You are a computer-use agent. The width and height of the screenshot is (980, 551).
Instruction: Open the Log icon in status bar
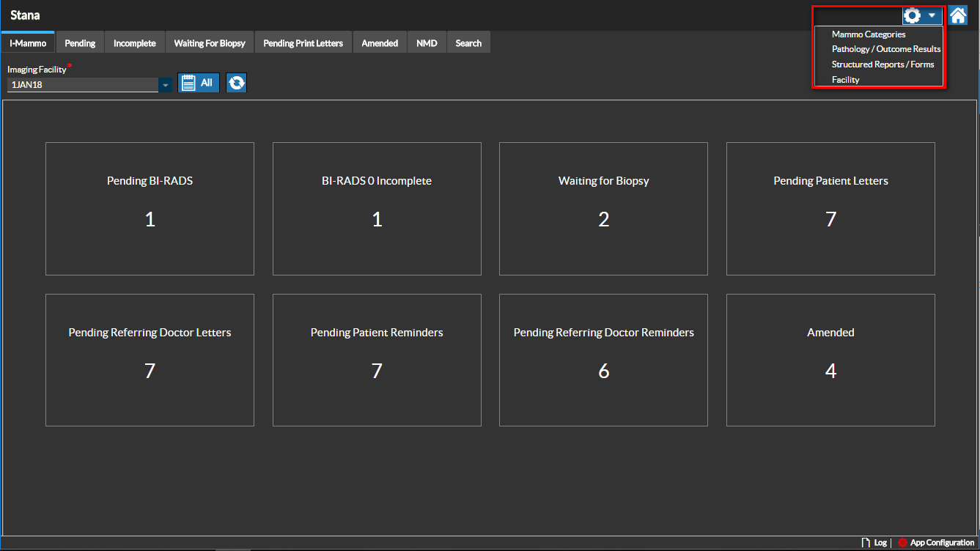click(x=874, y=543)
